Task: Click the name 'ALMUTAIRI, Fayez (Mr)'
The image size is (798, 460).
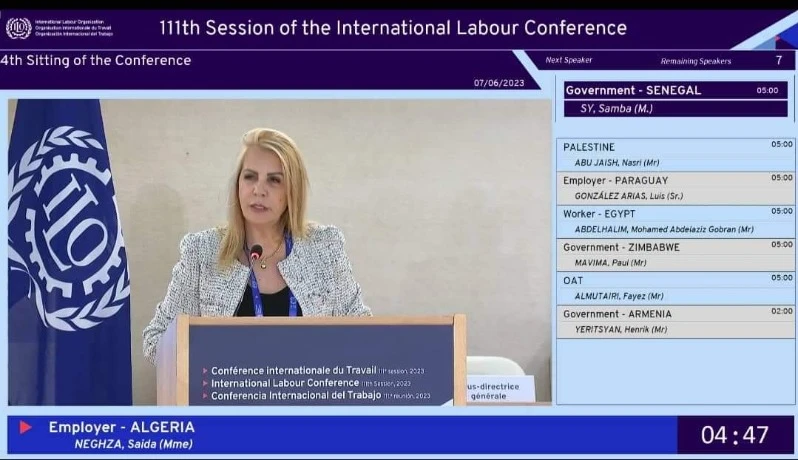Action: (619, 296)
